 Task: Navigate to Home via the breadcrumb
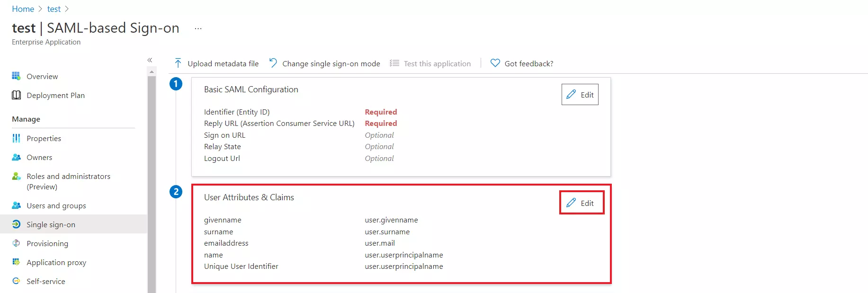[x=22, y=9]
